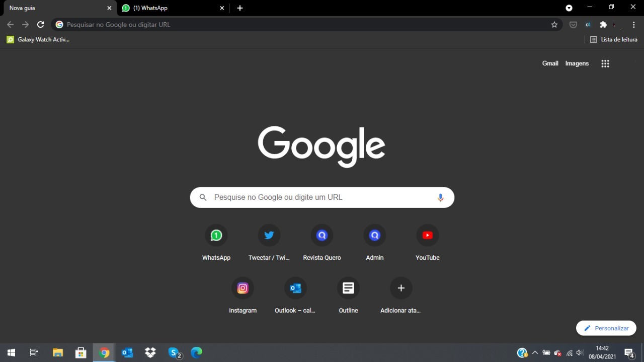Image resolution: width=644 pixels, height=362 pixels.
Task: Start voice search with the microphone icon
Action: [441, 197]
